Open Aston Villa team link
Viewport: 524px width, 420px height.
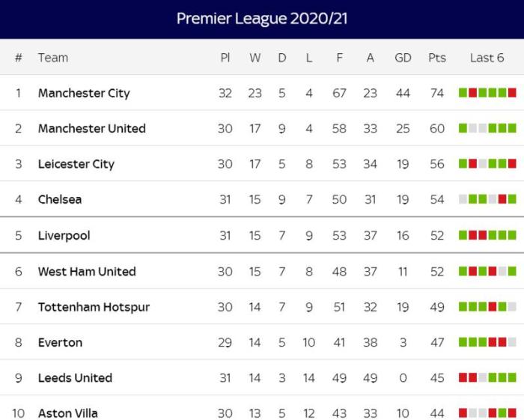(x=67, y=413)
